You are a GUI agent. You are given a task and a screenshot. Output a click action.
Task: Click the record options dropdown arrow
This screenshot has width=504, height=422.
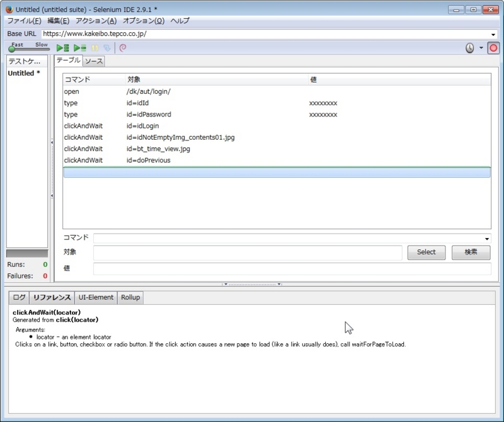tap(481, 48)
